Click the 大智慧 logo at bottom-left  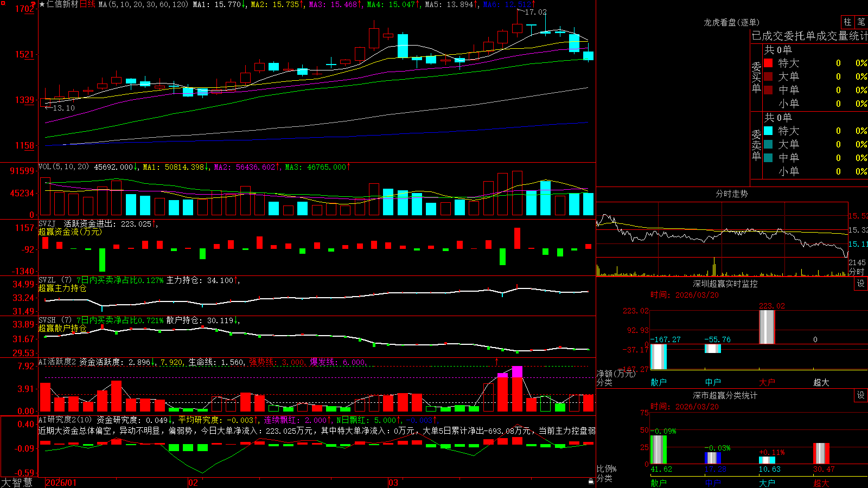17,483
